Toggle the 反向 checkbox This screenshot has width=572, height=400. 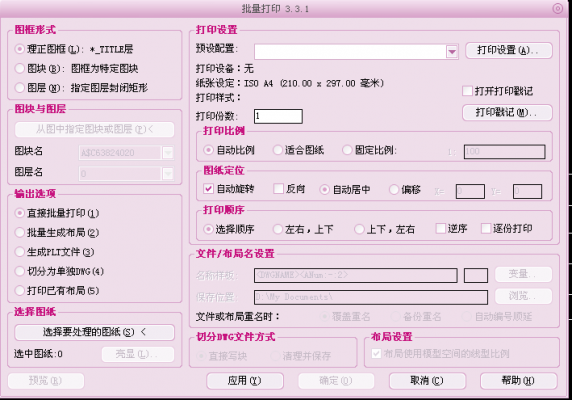278,189
